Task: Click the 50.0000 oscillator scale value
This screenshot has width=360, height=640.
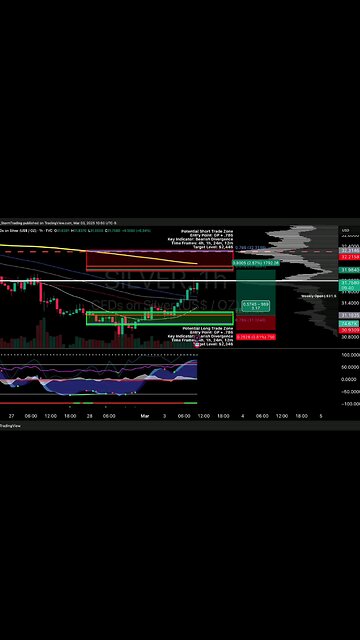Action: point(350,367)
